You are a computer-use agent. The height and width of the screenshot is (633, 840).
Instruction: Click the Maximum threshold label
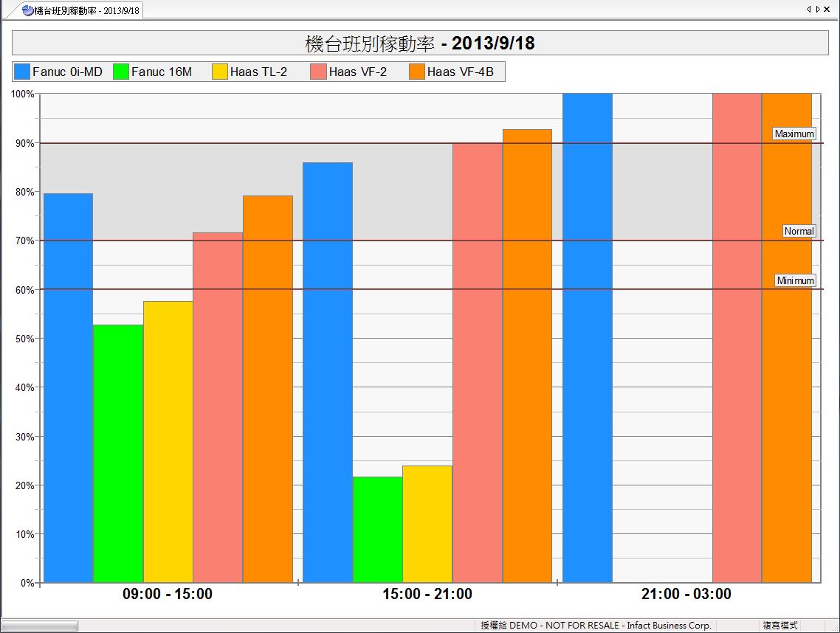(x=794, y=134)
